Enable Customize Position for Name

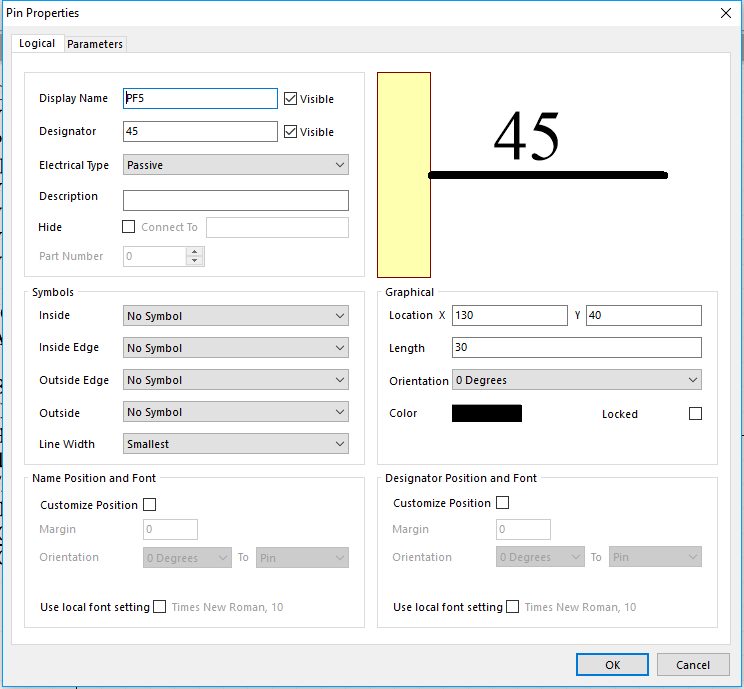(150, 505)
